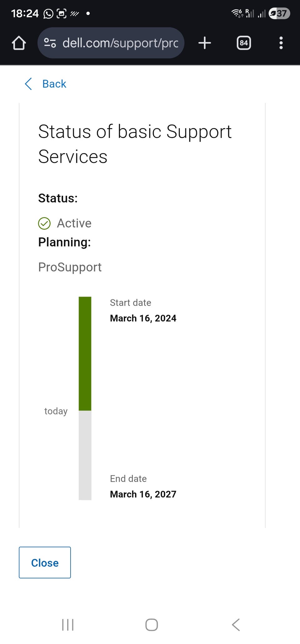Viewport: 300px width, 644px height.
Task: Tap the Android recent apps button
Action: click(68, 625)
